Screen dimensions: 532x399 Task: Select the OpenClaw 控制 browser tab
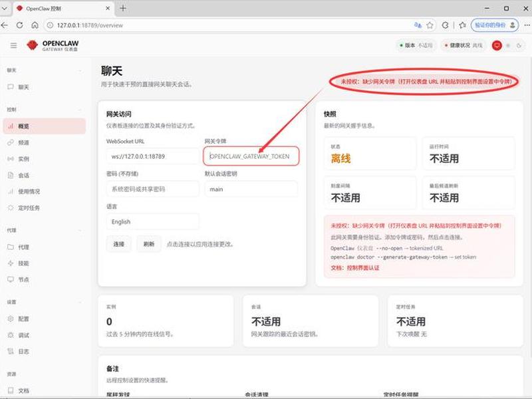pos(63,9)
